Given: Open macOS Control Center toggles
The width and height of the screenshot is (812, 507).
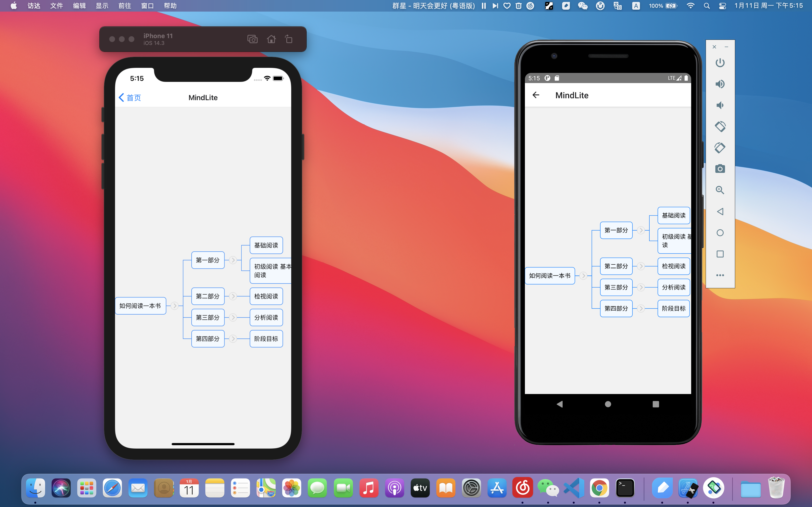Looking at the screenshot, I should click(722, 6).
